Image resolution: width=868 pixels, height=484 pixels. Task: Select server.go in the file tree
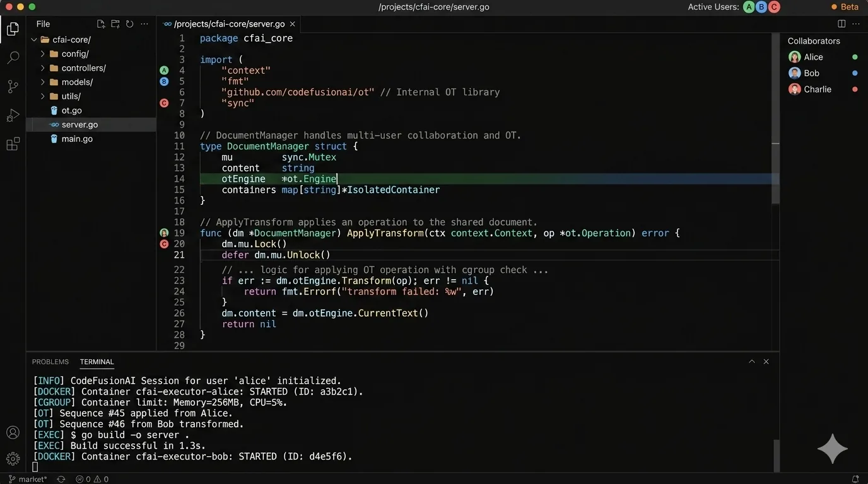(x=91, y=125)
